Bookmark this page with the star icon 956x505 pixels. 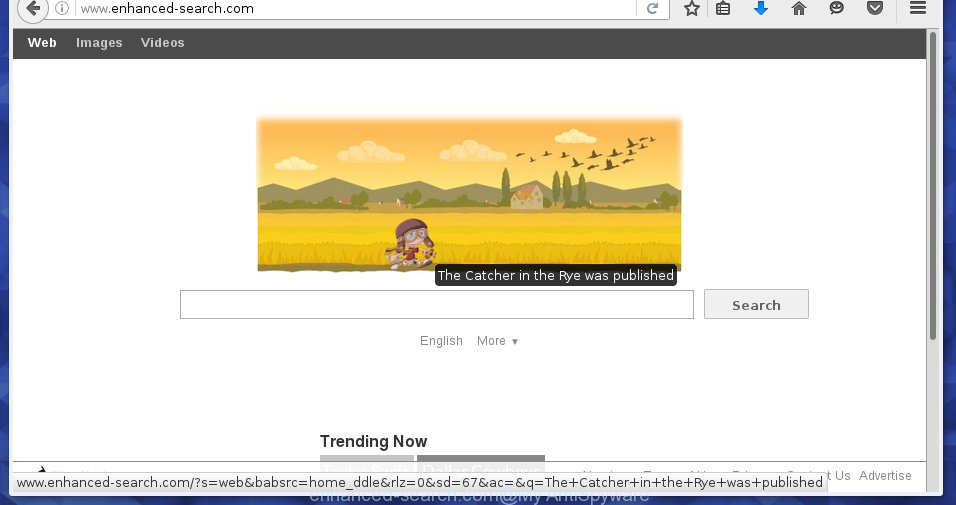[x=691, y=9]
